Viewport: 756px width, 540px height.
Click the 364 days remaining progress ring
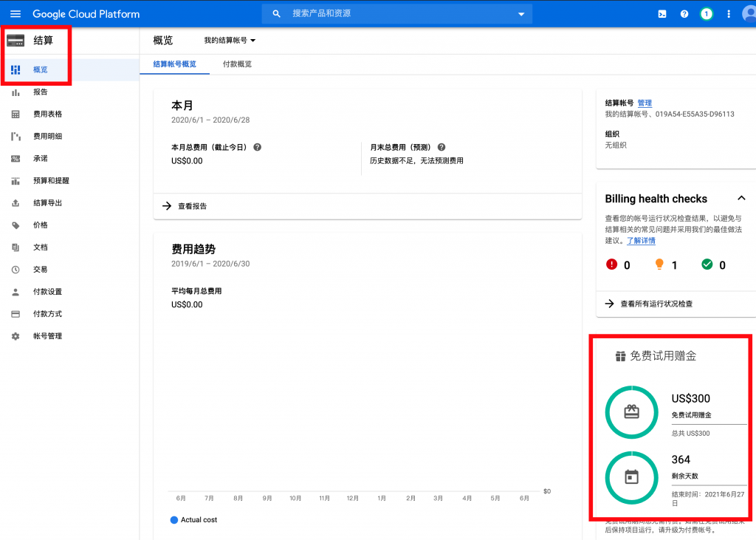632,477
